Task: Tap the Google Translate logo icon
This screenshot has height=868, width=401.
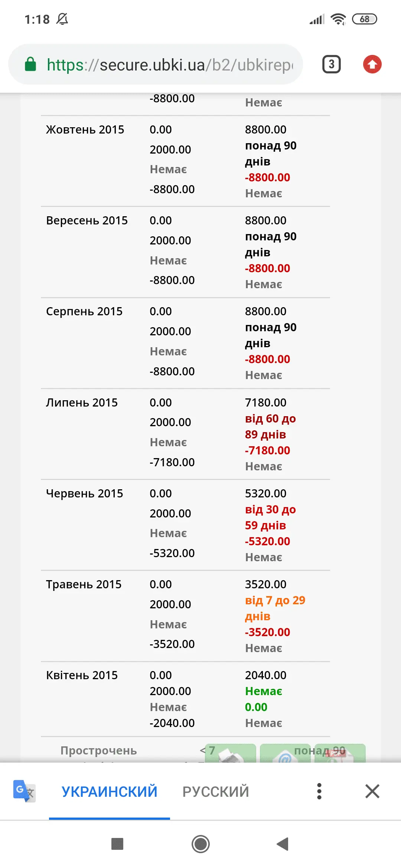Action: (24, 791)
